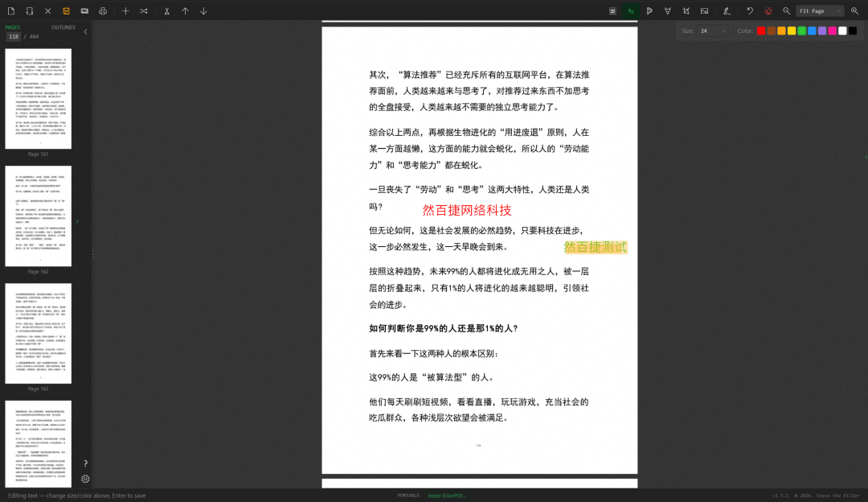Image resolution: width=868 pixels, height=502 pixels.
Task: Add pages with the plus icon
Action: pos(125,11)
